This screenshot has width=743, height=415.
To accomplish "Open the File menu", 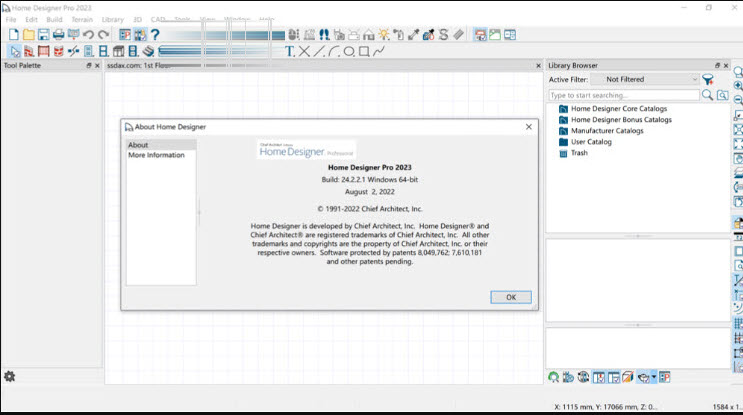I will tap(12, 19).
